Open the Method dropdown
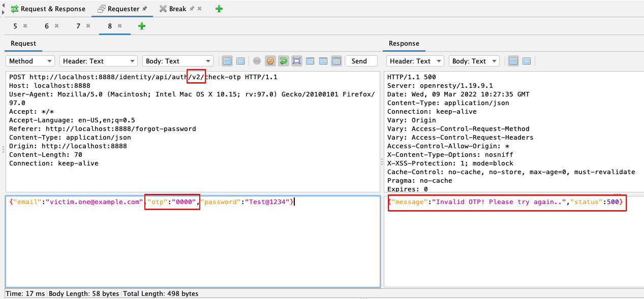644x299 pixels. 30,61
